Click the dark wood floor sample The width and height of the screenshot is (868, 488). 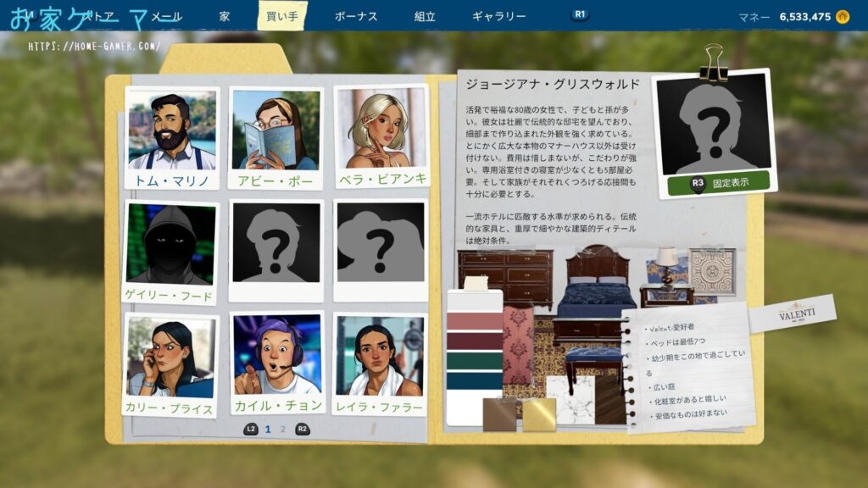pyautogui.click(x=610, y=401)
